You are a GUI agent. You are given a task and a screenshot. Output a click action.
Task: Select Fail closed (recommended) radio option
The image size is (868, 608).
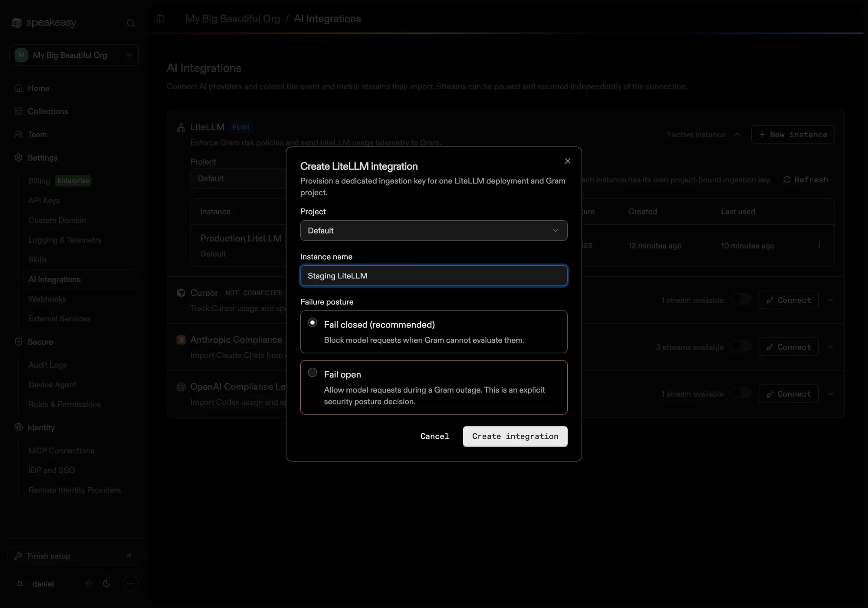coord(312,323)
